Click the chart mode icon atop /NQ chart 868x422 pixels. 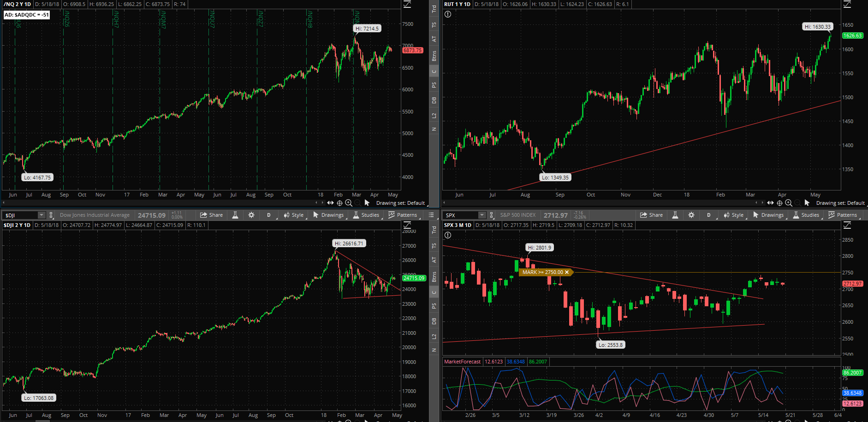click(407, 4)
